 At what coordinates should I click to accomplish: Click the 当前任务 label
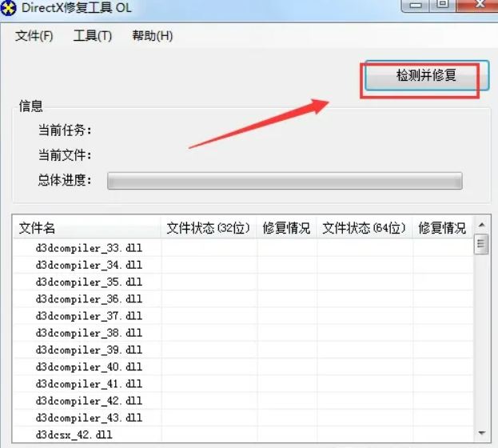(x=65, y=130)
